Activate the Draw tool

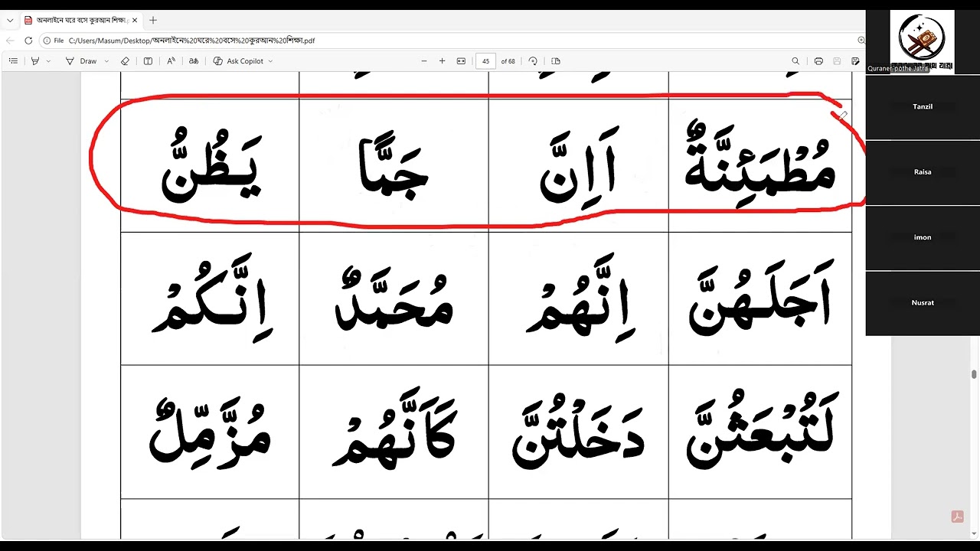(81, 61)
